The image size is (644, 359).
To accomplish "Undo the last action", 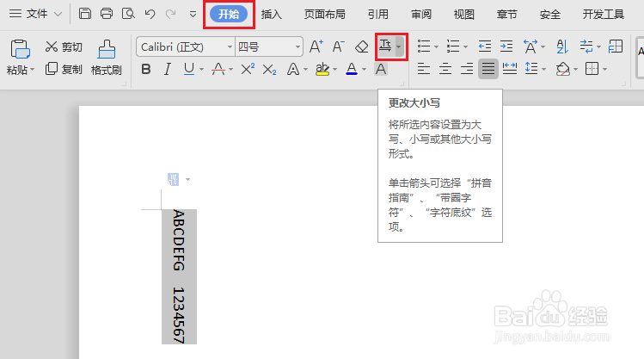I will [150, 14].
